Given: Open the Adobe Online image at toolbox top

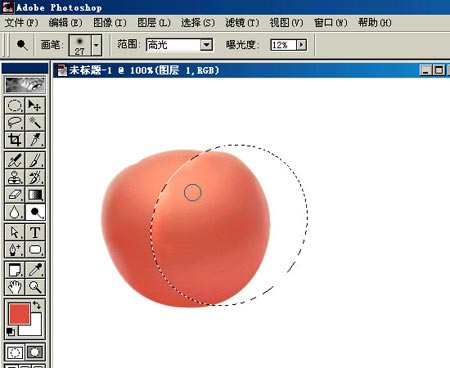Looking at the screenshot, I should tap(25, 85).
